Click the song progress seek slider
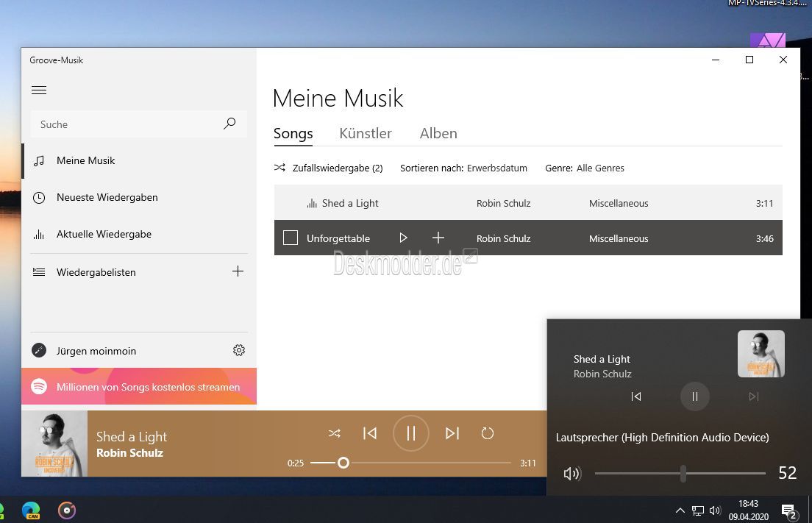Viewport: 812px width, 523px height. [410, 463]
